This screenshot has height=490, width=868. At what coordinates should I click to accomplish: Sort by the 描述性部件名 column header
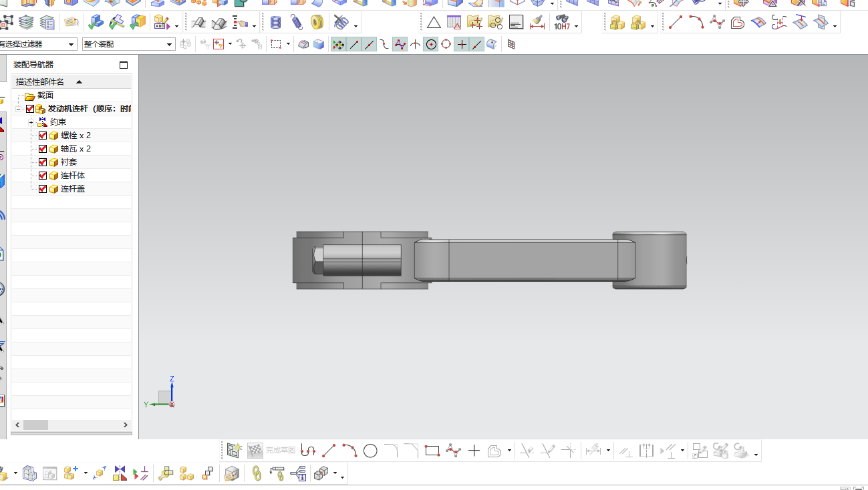click(x=71, y=81)
